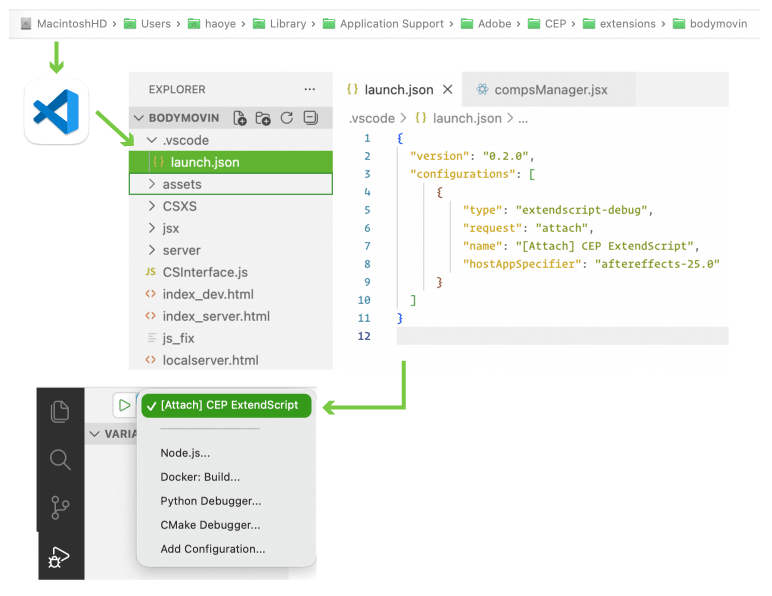Image resolution: width=772 pixels, height=596 pixels.
Task: Click the "configurations" key on line 3
Action: 462,174
